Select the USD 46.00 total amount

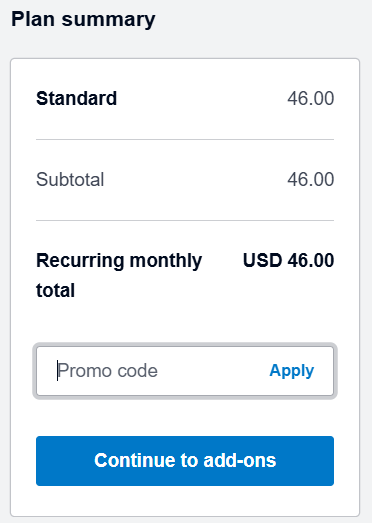(288, 260)
